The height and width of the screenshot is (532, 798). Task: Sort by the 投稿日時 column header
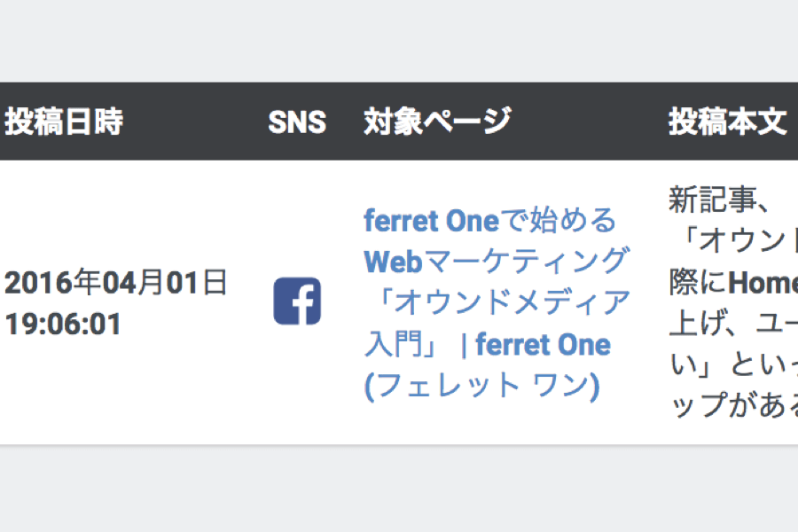[x=64, y=121]
